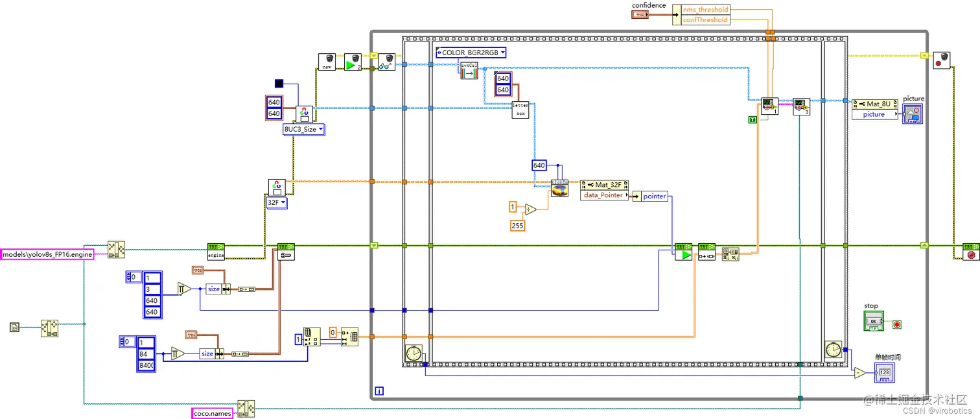Select the 255 numeric constant
This screenshot has height=419, width=980.
coord(517,226)
